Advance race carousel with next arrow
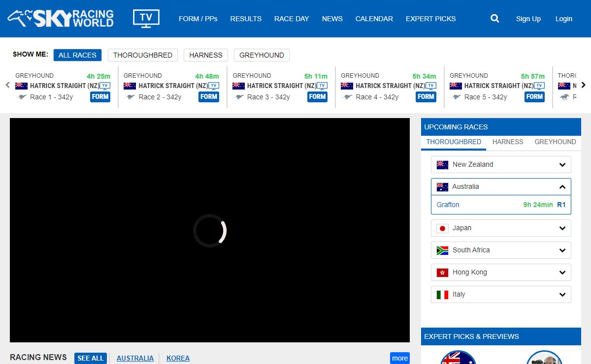Screen dimensions: 591x364 (x=584, y=85)
